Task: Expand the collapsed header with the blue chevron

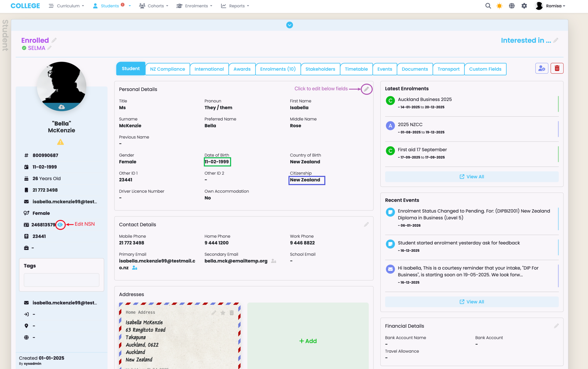Action: coord(289,25)
